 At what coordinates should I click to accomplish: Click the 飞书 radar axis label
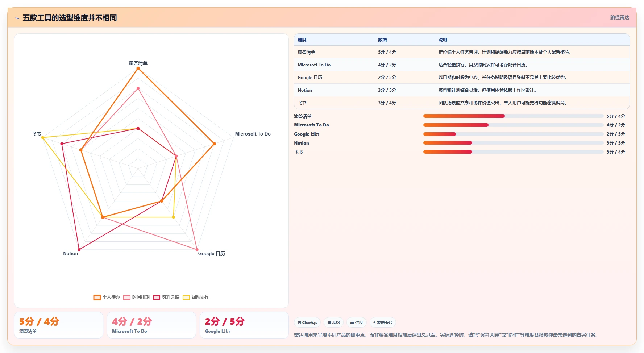point(36,134)
